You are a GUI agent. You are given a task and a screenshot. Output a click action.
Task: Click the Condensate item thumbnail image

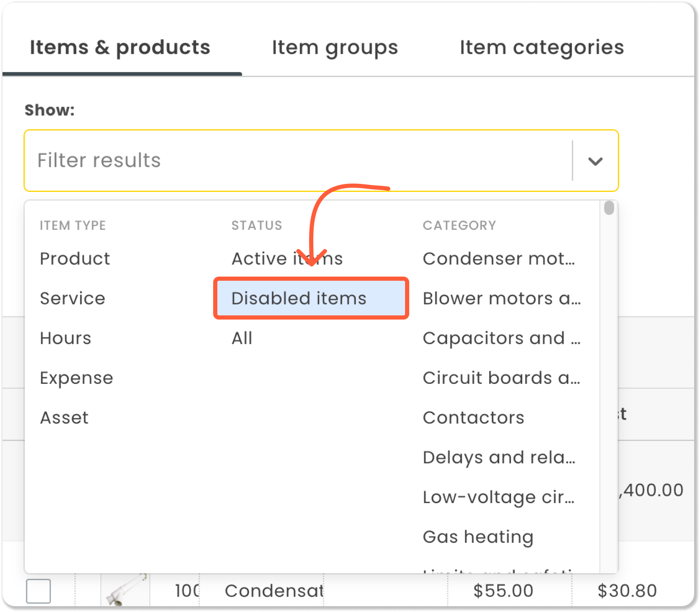click(x=125, y=591)
